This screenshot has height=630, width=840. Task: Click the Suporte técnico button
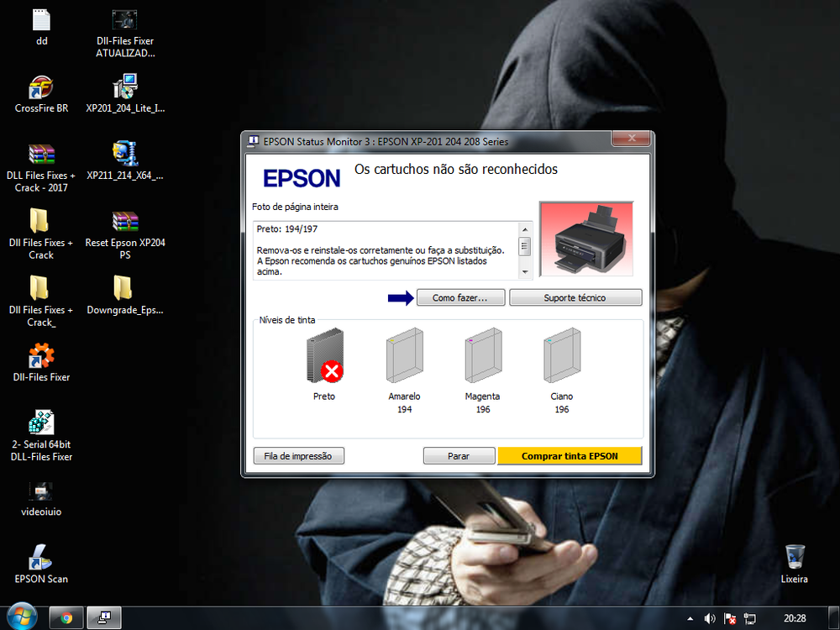tap(575, 298)
